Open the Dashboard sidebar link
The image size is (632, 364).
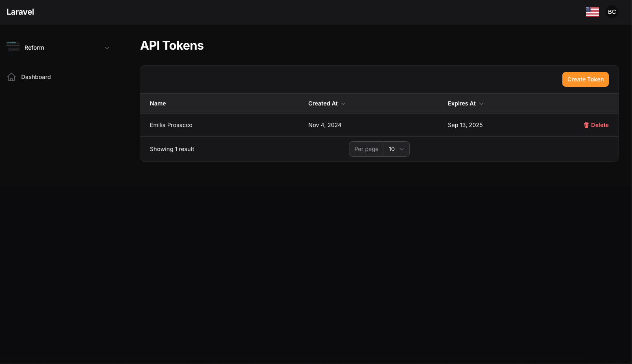point(59,77)
